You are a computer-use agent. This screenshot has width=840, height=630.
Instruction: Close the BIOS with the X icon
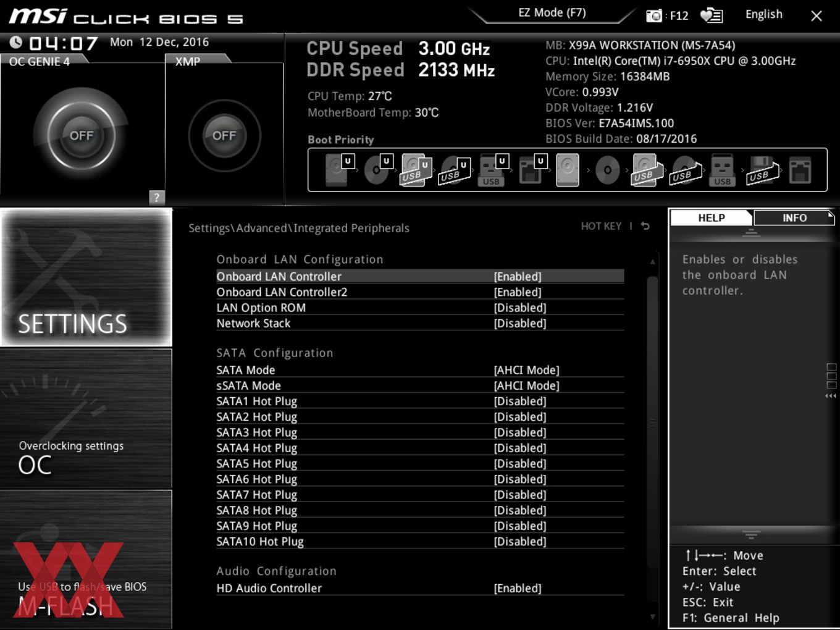coord(817,16)
